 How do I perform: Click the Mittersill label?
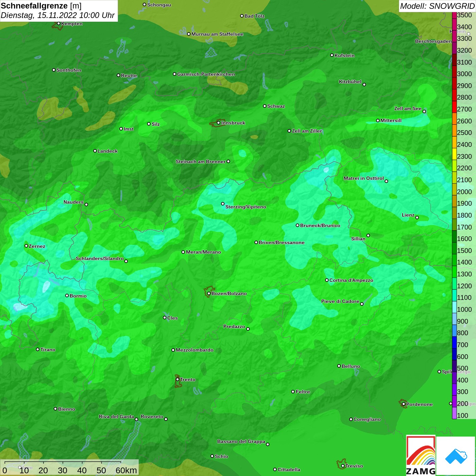pos(391,120)
